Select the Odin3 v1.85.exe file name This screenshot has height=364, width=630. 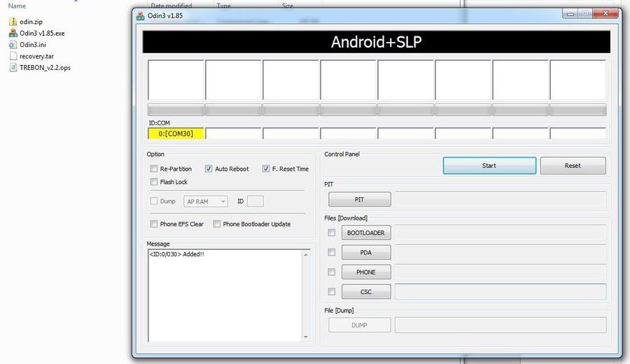click(x=42, y=34)
